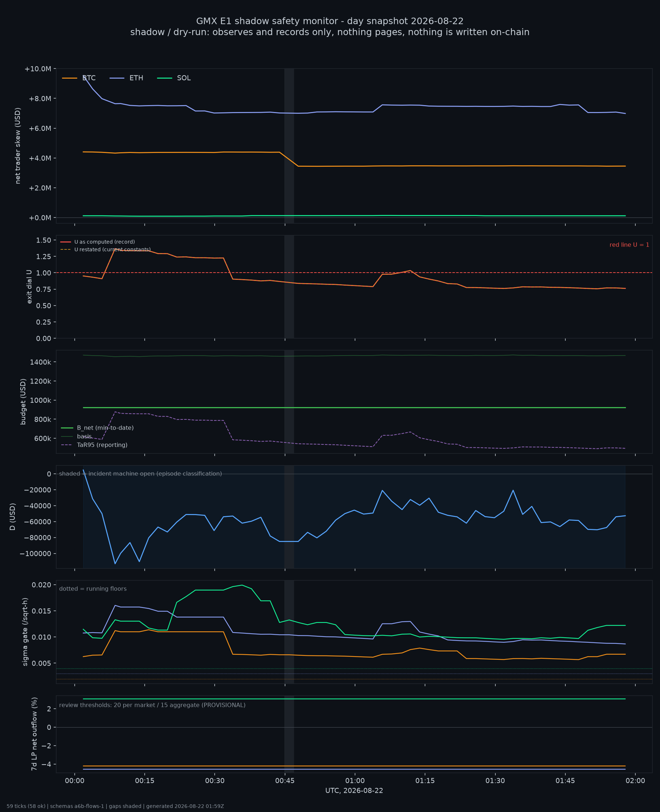Click the '−60000' tick label
660x812 pixels.
click(37, 522)
